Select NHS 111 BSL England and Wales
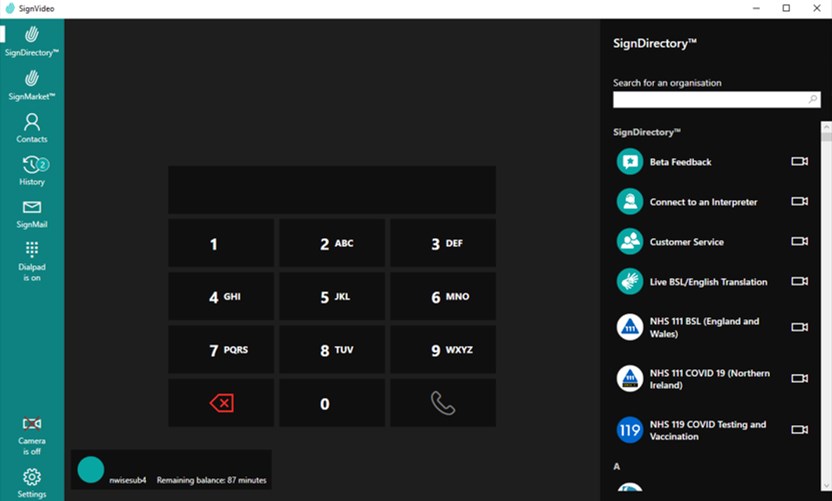Screen dimensions: 832x501 point(712,327)
